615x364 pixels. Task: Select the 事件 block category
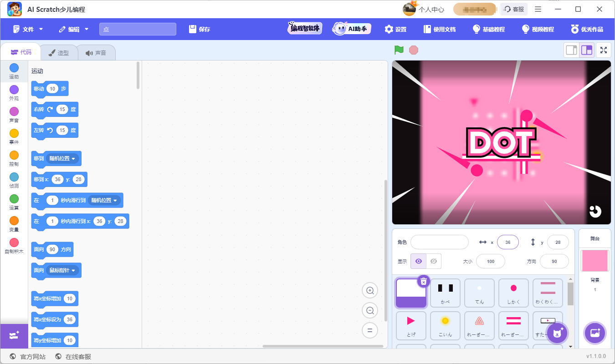coord(14,137)
